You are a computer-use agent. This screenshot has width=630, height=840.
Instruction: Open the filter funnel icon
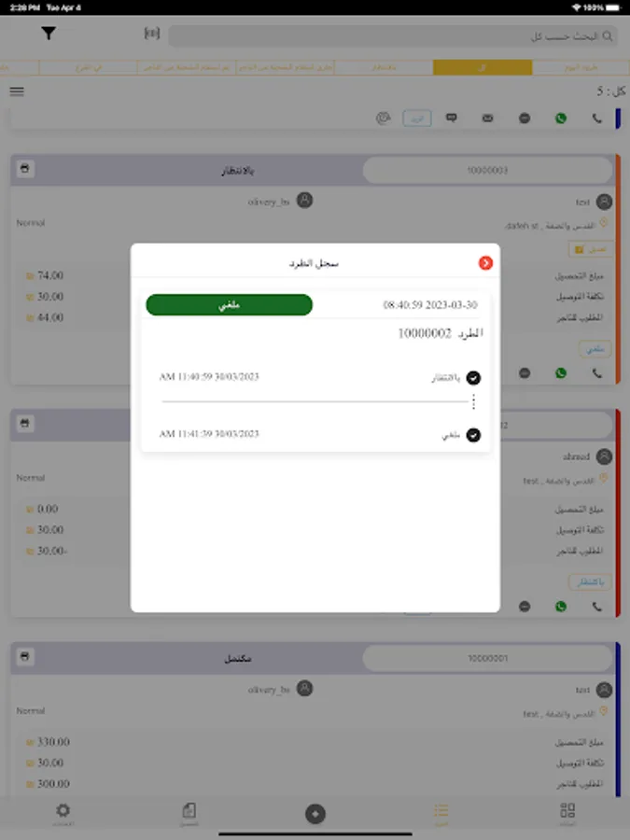(x=49, y=34)
